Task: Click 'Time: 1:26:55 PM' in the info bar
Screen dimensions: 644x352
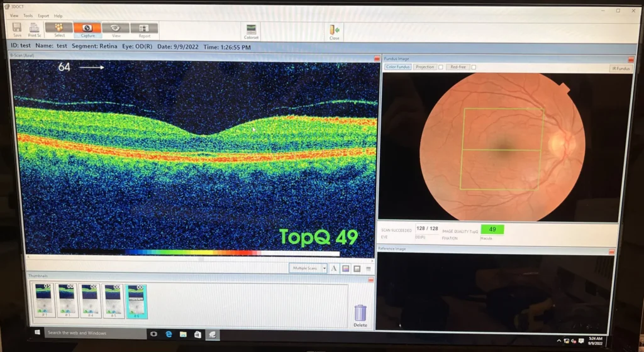Action: pos(227,47)
